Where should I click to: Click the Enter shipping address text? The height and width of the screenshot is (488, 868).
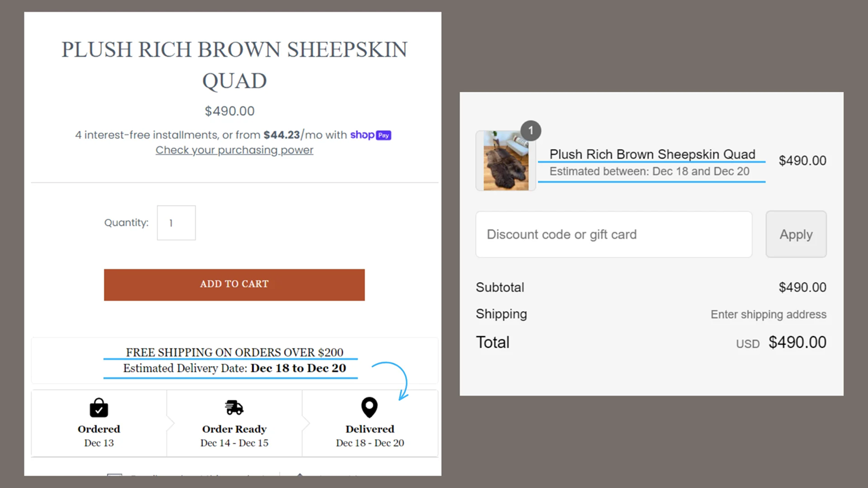pyautogui.click(x=768, y=314)
